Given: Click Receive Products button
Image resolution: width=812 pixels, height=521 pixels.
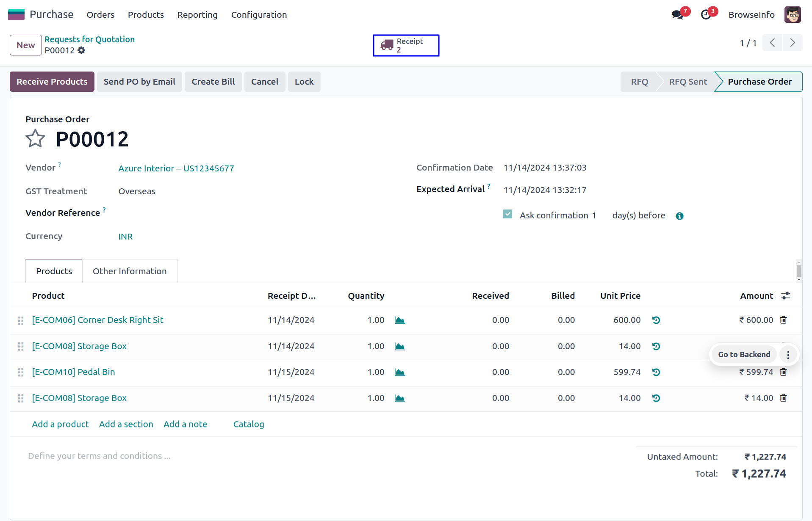Looking at the screenshot, I should coord(52,82).
